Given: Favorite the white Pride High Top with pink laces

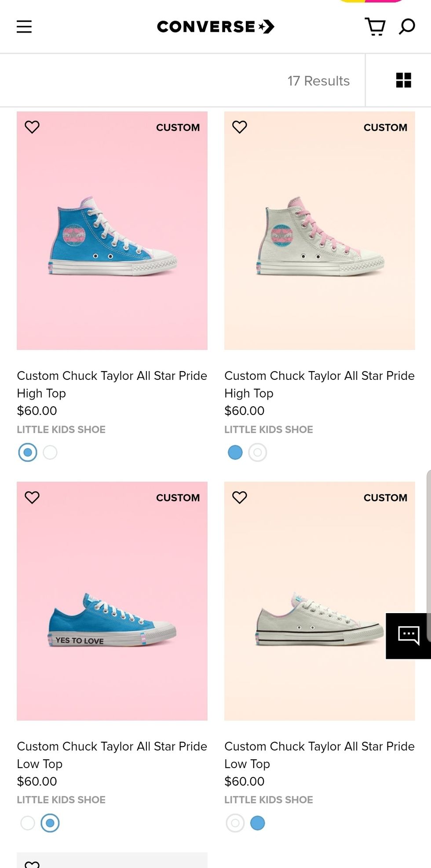Looking at the screenshot, I should coord(240,127).
